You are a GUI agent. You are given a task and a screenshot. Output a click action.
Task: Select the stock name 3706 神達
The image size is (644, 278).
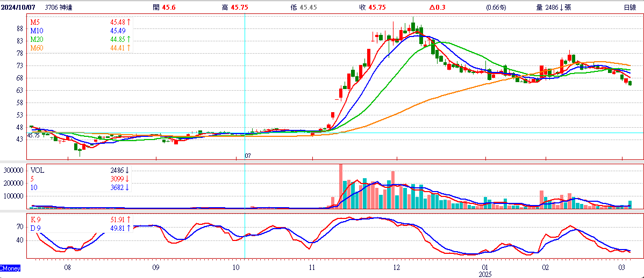point(59,7)
